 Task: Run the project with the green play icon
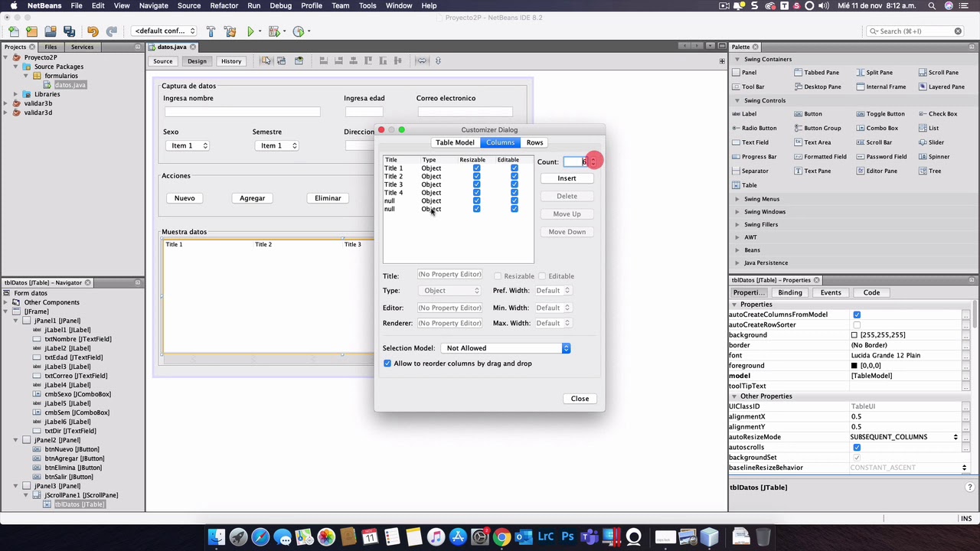coord(250,31)
